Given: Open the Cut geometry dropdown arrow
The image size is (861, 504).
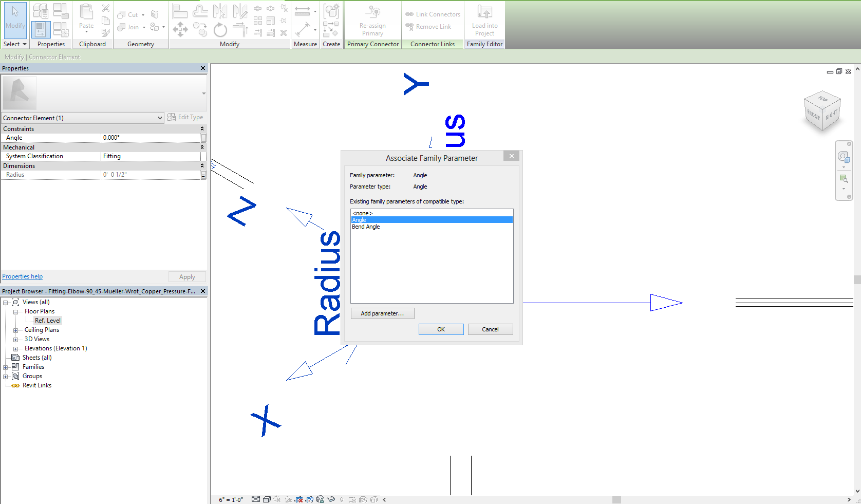Looking at the screenshot, I should 143,15.
